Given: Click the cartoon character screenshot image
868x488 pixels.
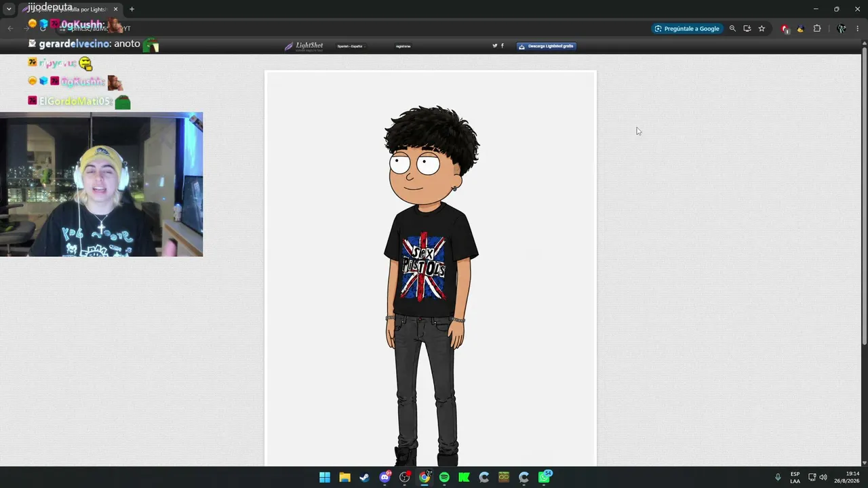Looking at the screenshot, I should click(431, 268).
